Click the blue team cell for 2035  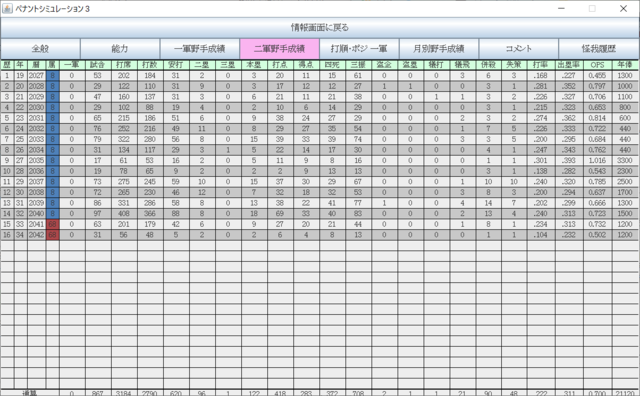[53, 160]
